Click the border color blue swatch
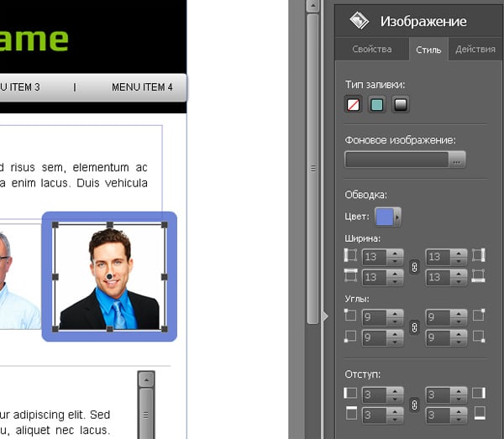This screenshot has width=504, height=439. 384,217
